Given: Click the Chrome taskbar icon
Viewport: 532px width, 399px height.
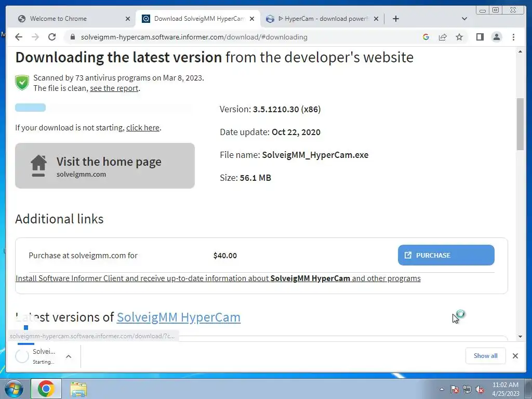Looking at the screenshot, I should pos(46,389).
